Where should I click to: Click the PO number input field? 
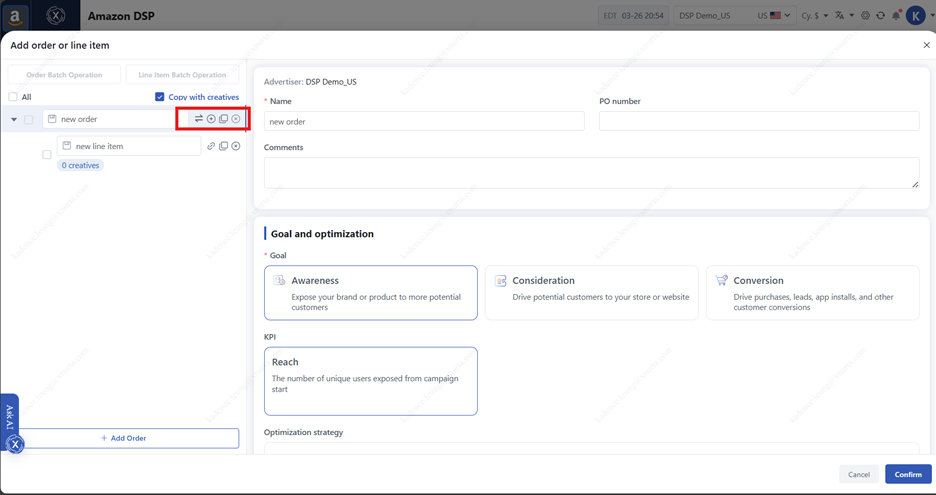[x=759, y=121]
